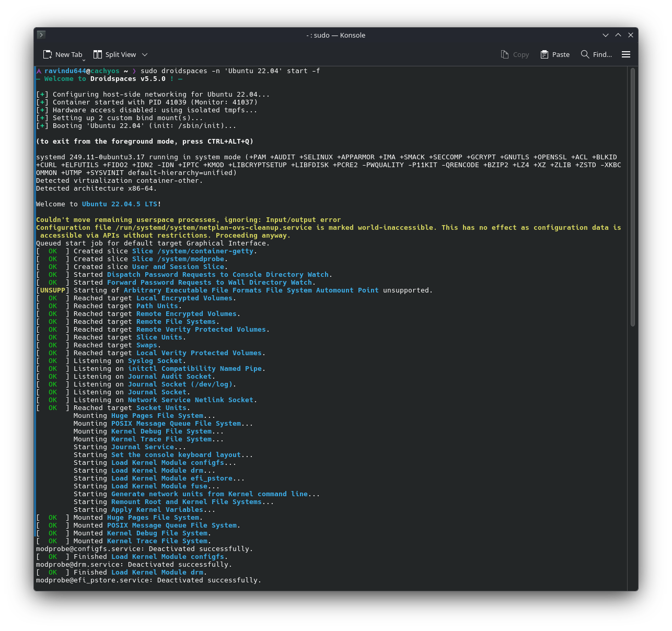Click 'Mounting Huge Pages File System' line
Viewport: 672px width, 631px height.
coord(144,416)
